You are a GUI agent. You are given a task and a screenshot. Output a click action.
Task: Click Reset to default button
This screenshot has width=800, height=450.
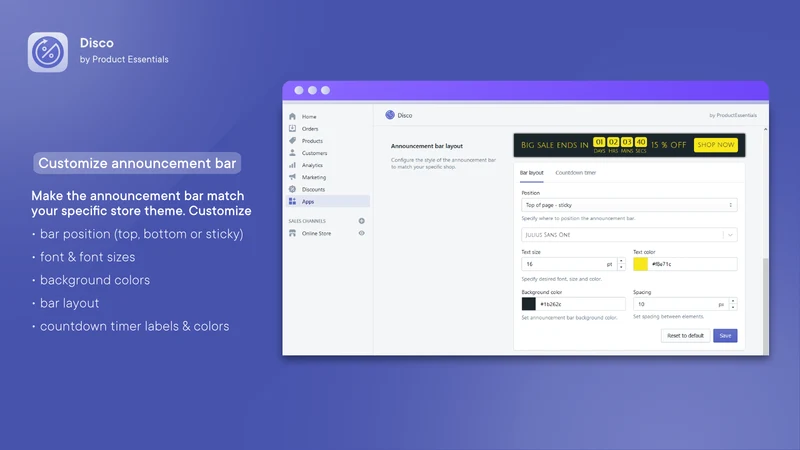[685, 336]
